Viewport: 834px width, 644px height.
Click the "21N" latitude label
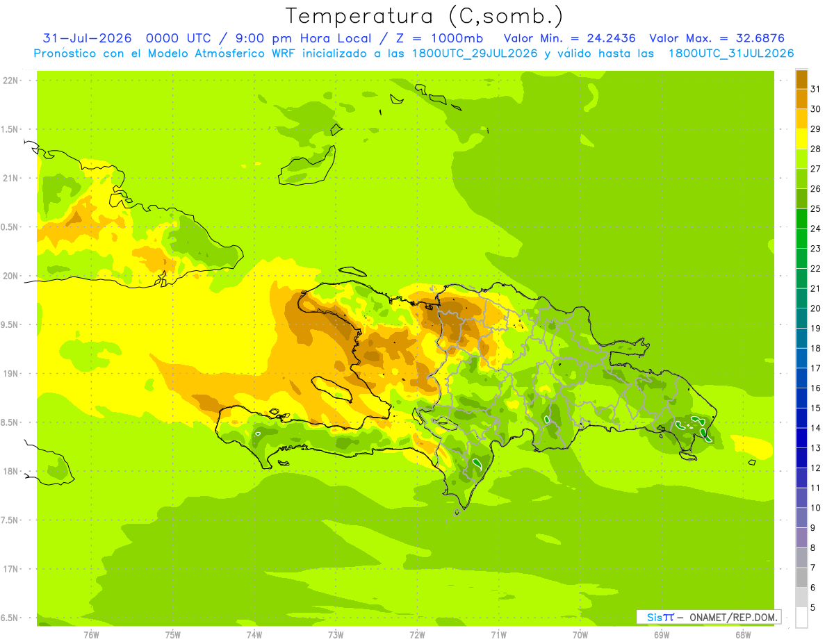coord(10,178)
